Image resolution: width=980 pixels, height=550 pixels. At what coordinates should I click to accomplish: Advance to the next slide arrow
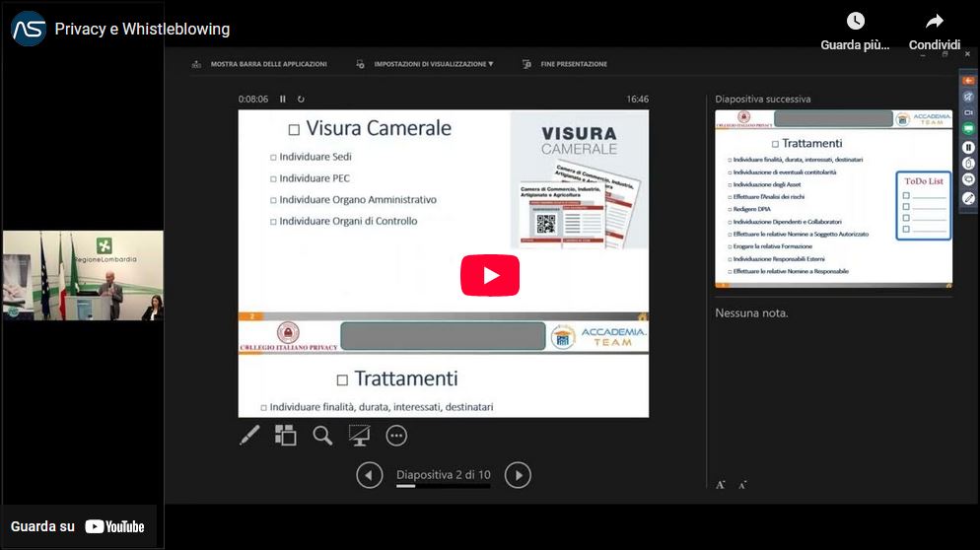coord(518,475)
